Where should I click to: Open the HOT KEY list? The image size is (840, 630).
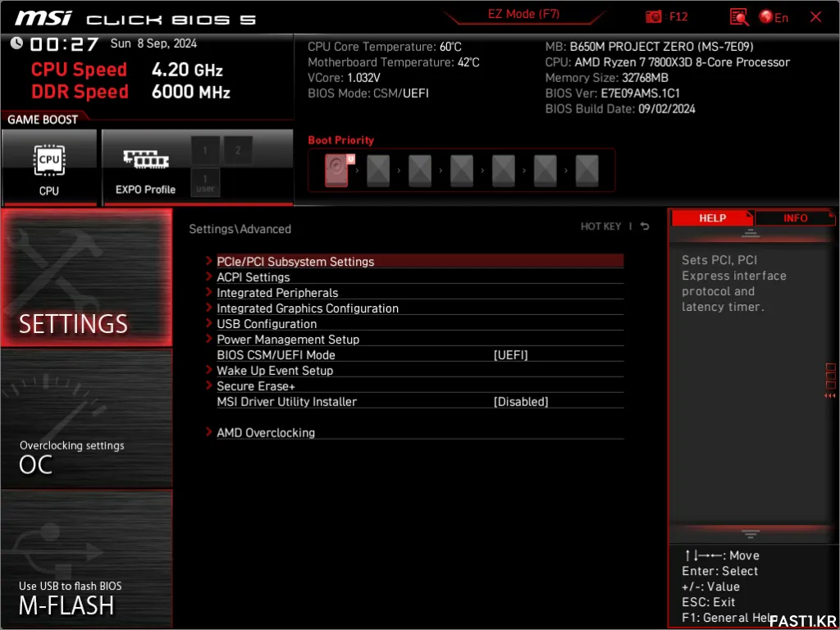[600, 226]
